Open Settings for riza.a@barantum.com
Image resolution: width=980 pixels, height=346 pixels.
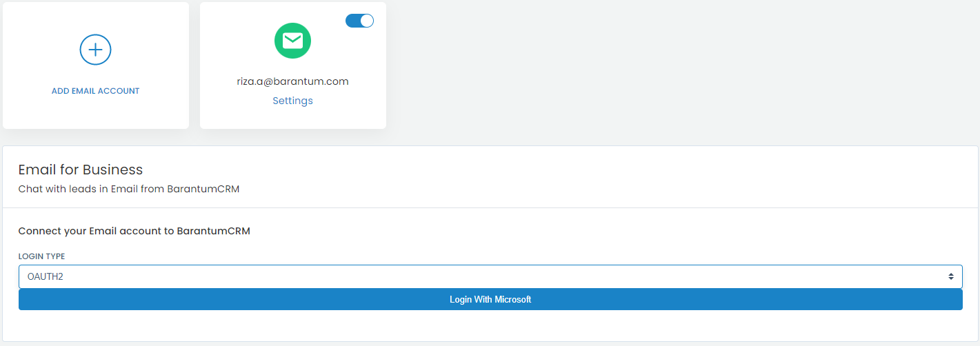(293, 101)
